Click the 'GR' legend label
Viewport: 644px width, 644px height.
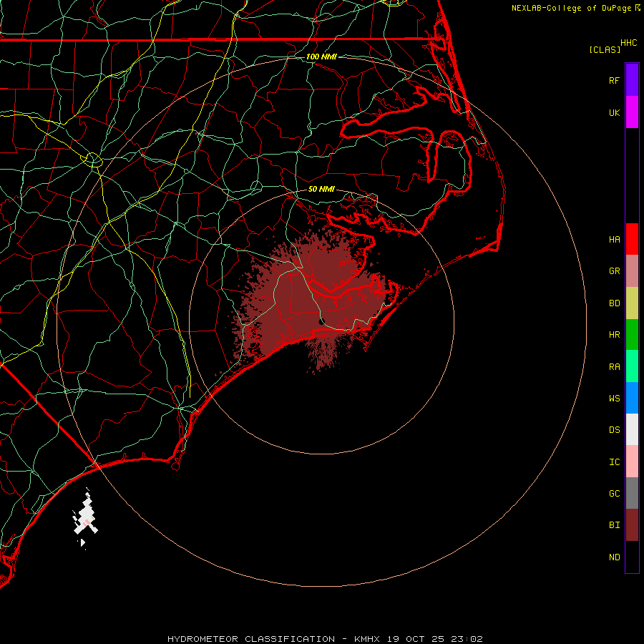615,271
